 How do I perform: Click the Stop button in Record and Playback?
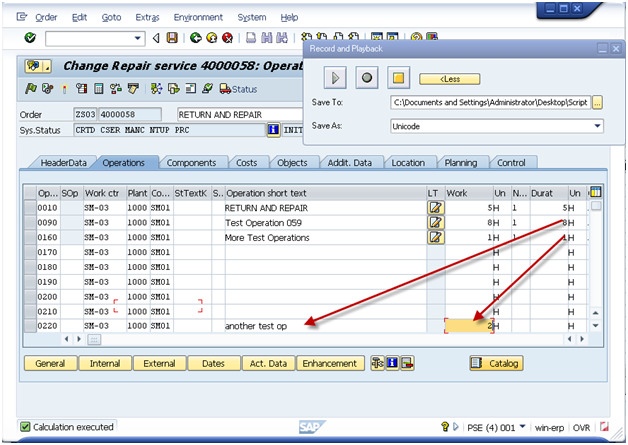(x=398, y=78)
